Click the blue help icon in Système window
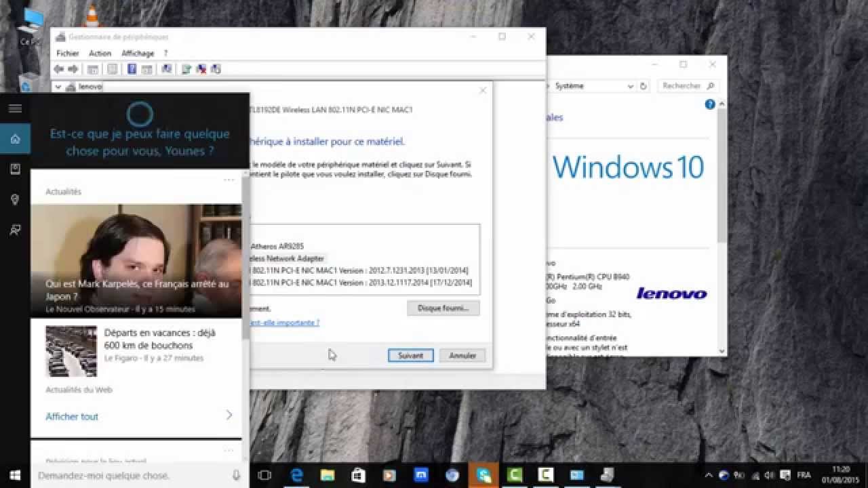This screenshot has height=488, width=868. tap(710, 104)
